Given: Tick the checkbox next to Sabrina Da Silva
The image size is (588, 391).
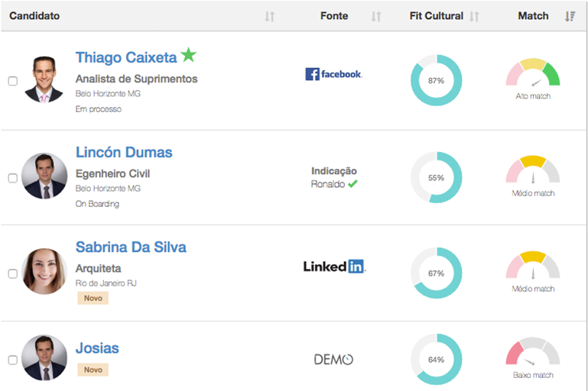Looking at the screenshot, I should pyautogui.click(x=13, y=273).
